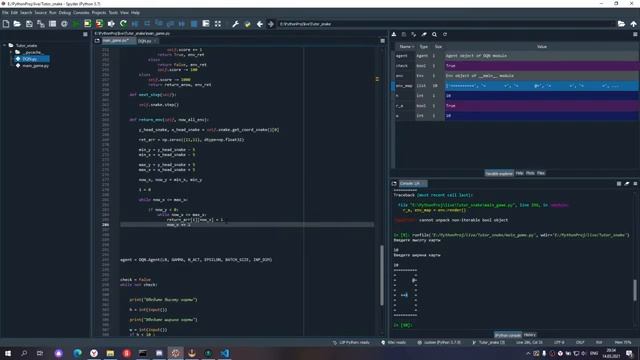Screen dimensions: 640x360
Task: Sort variables by Size column header
Action: coord(438,47)
